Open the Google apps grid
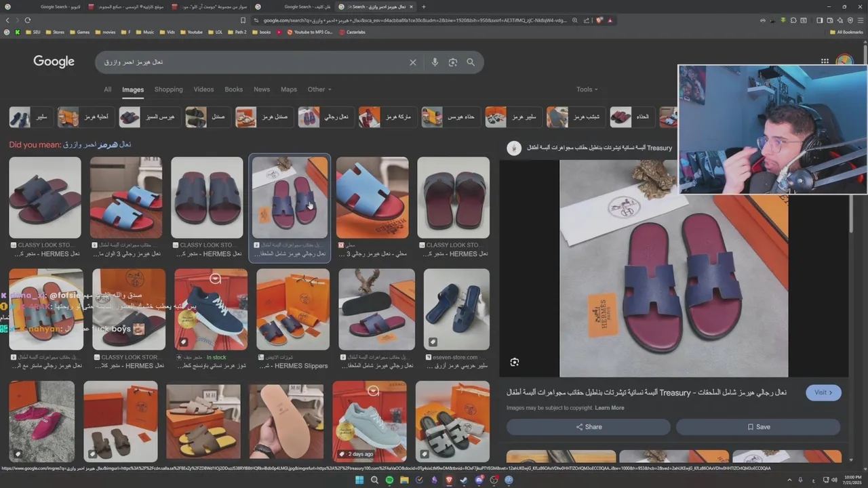This screenshot has width=868, height=488. (x=825, y=61)
